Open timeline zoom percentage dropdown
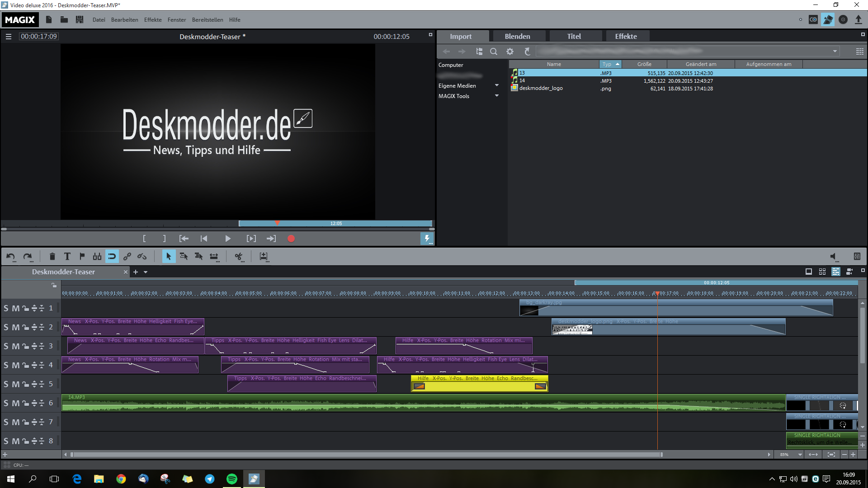868x488 pixels. (800, 455)
